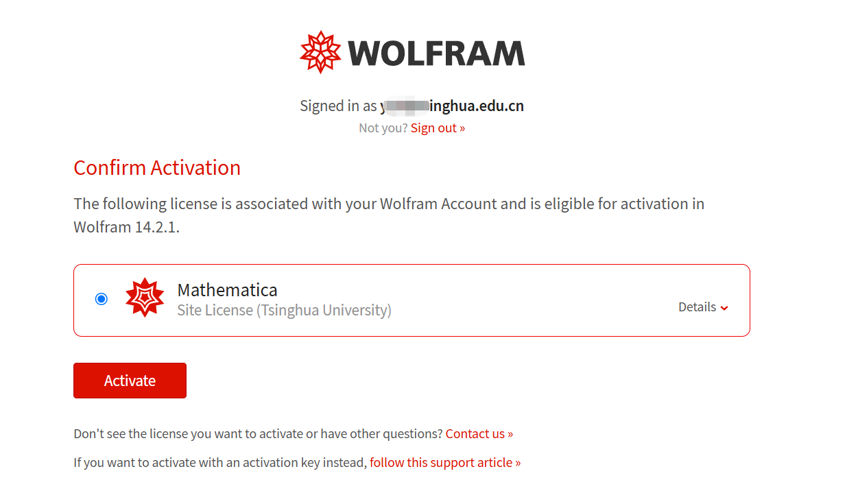858x504 pixels.
Task: Click the WOLFRAM wordmark text
Action: tap(436, 53)
